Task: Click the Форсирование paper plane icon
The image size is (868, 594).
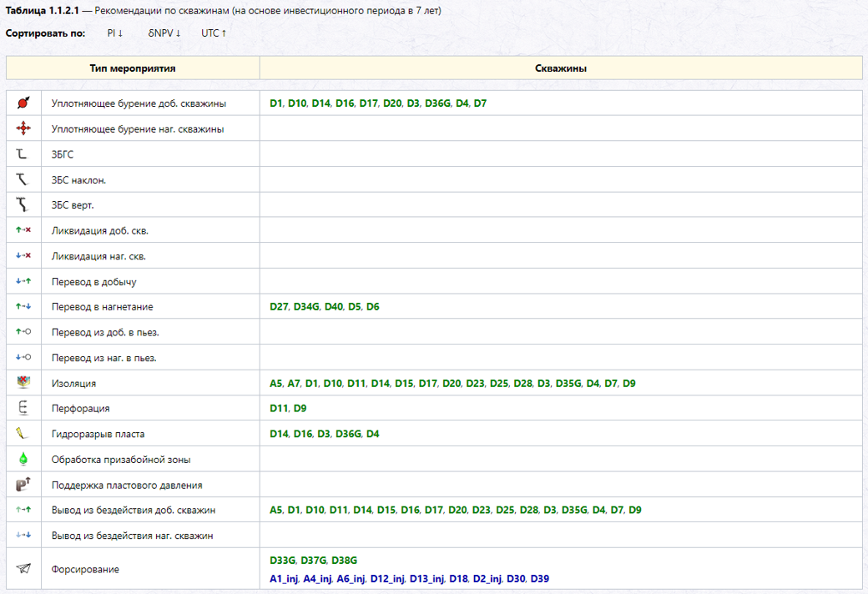Action: pos(23,568)
